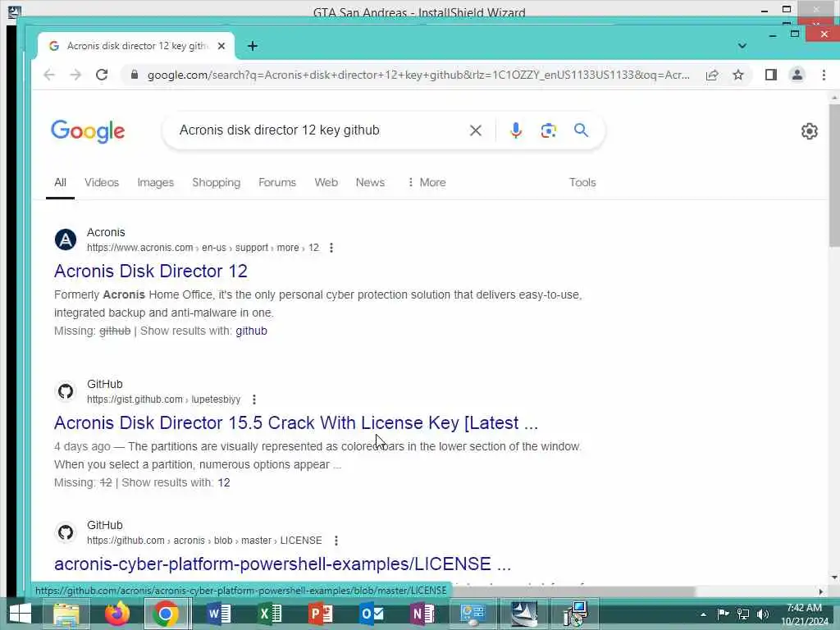Go back to the previous page
This screenshot has width=840, height=630.
tap(49, 75)
